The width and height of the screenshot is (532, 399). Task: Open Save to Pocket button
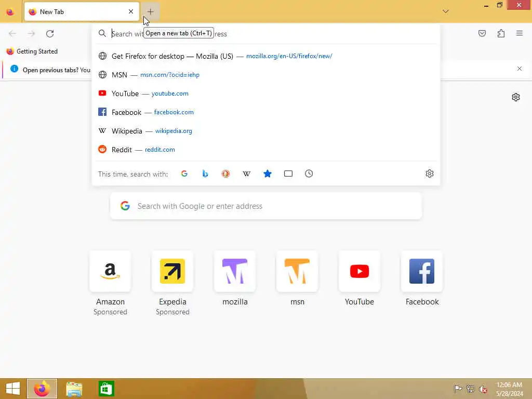482,33
